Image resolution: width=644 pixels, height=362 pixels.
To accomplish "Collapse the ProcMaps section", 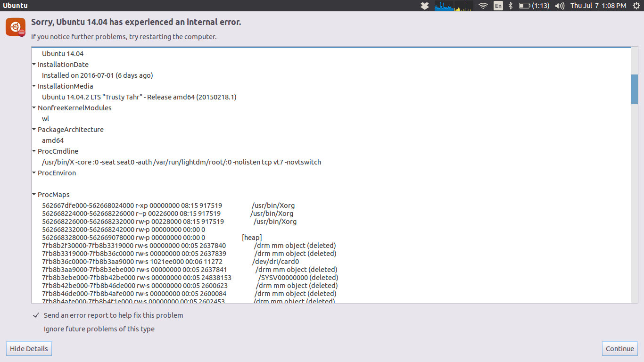I will (34, 194).
